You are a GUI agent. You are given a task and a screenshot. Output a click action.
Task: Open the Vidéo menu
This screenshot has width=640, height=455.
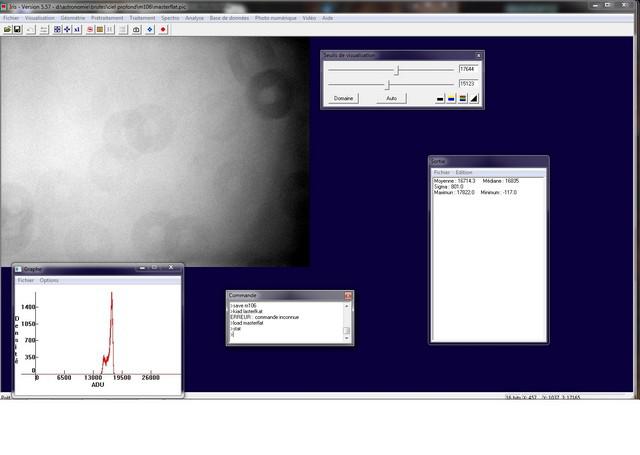[x=309, y=18]
